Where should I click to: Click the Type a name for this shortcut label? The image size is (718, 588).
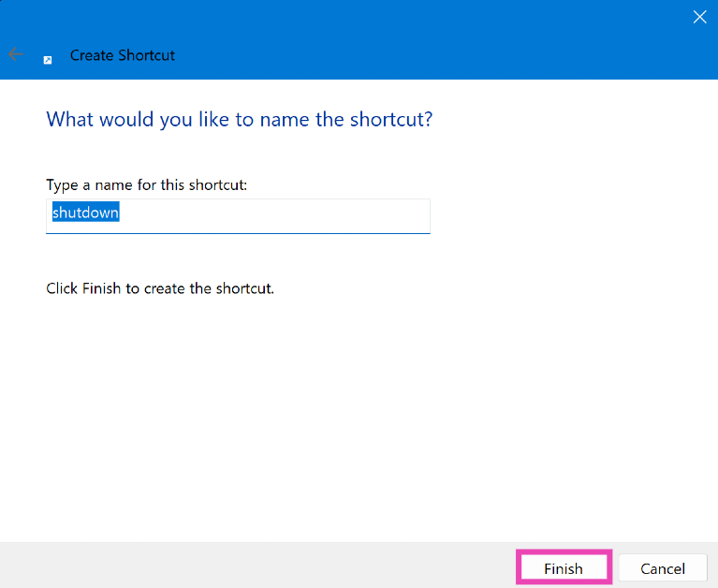[146, 184]
